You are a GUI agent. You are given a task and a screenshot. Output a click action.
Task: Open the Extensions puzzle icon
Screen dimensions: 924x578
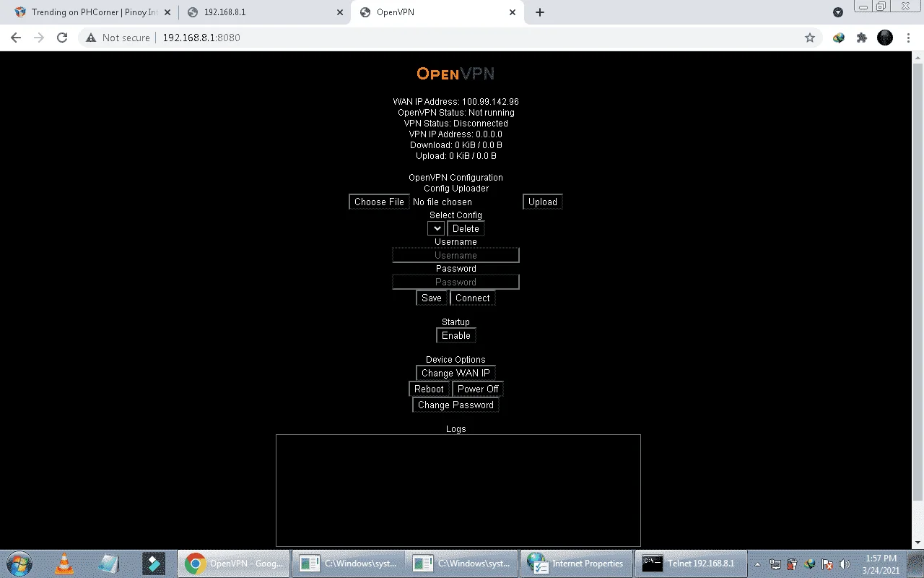(861, 38)
